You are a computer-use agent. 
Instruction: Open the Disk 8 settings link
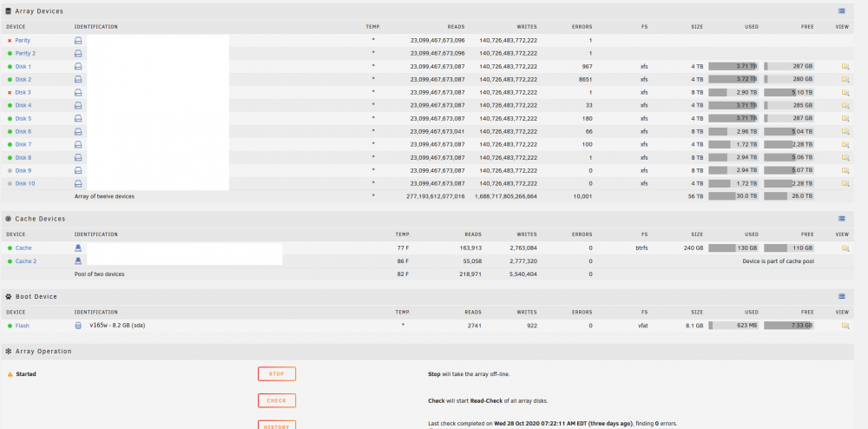point(23,158)
